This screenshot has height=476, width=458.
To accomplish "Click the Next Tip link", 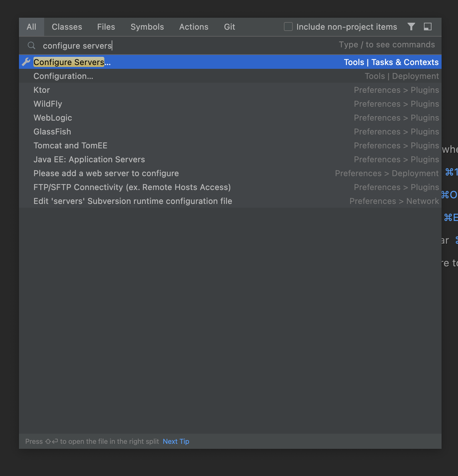I will [176, 441].
